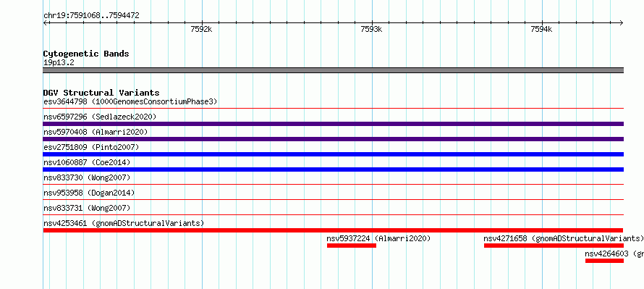Click the thin red line under esv3644798

click(334, 109)
